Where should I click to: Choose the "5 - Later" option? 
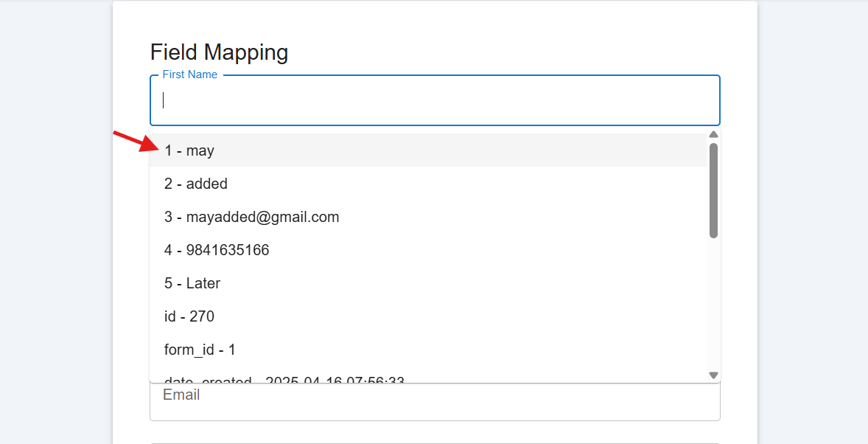(x=428, y=283)
